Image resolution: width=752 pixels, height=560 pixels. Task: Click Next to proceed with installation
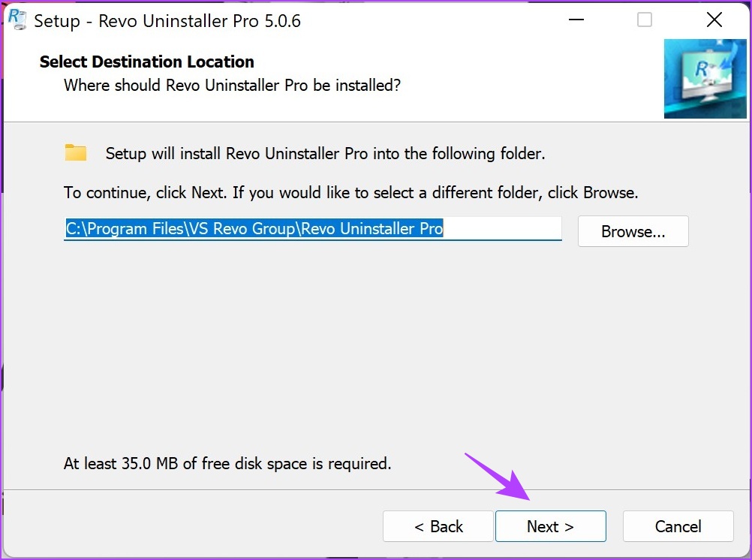pos(551,526)
